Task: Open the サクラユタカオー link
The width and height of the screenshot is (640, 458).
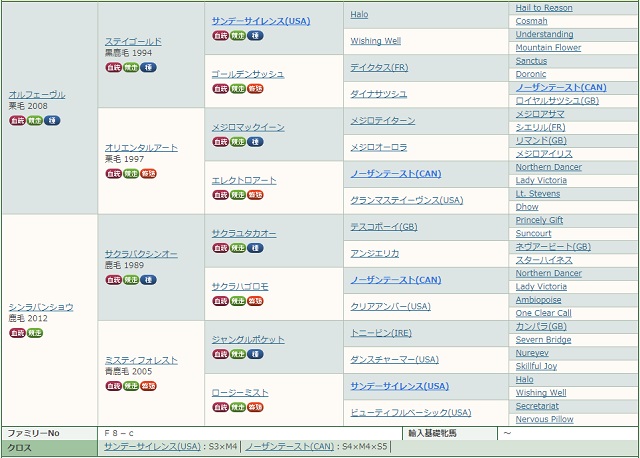Action: pos(244,233)
